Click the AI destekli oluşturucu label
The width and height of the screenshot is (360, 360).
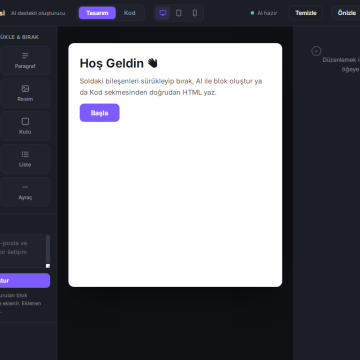click(x=38, y=13)
